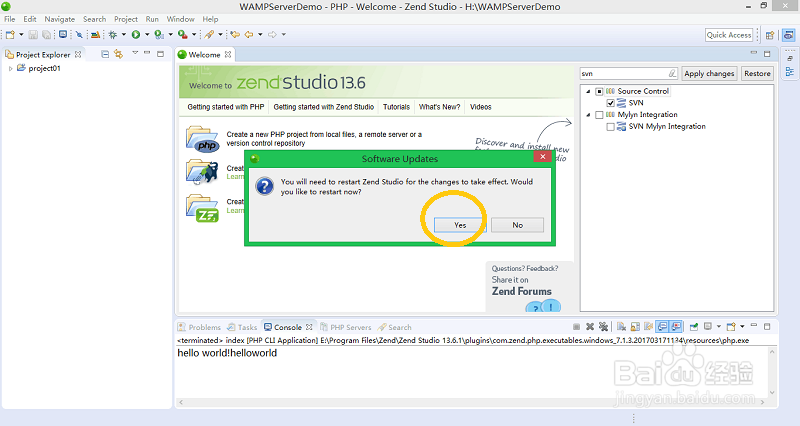Click the Display Selected Console icon

point(708,327)
